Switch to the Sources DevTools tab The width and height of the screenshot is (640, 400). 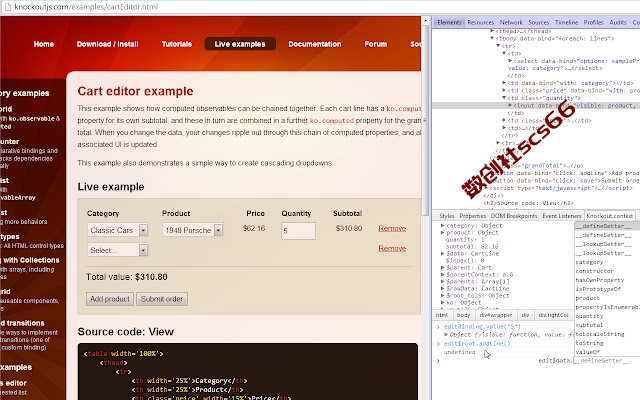coord(539,22)
